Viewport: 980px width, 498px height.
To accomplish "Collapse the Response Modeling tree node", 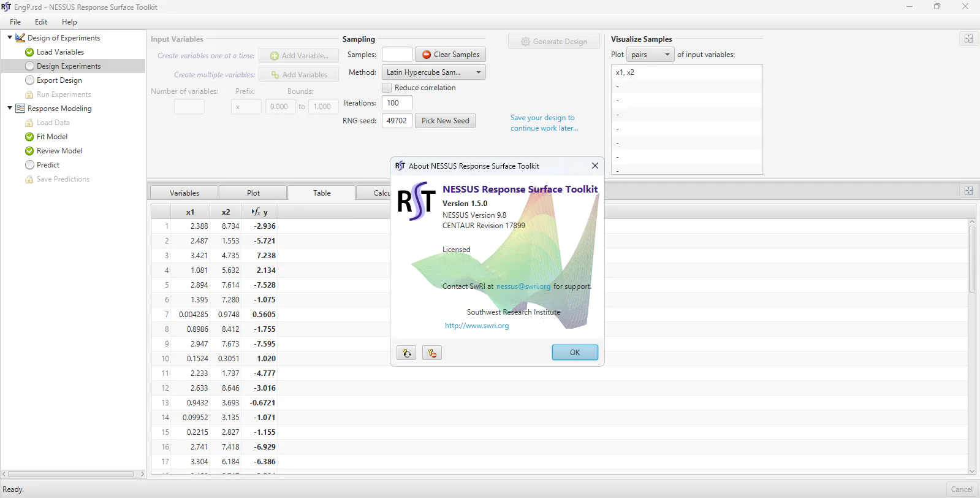I will [10, 109].
